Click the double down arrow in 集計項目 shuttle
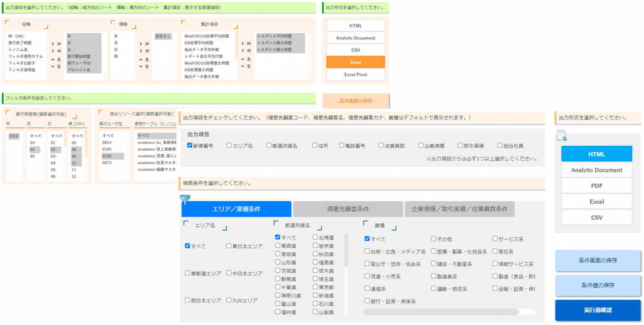Screen dimensions: 644x325 (x=249, y=66)
